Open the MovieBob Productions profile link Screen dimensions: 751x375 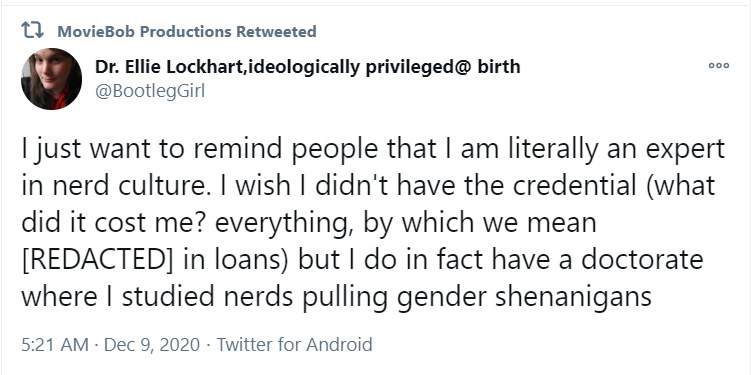144,32
